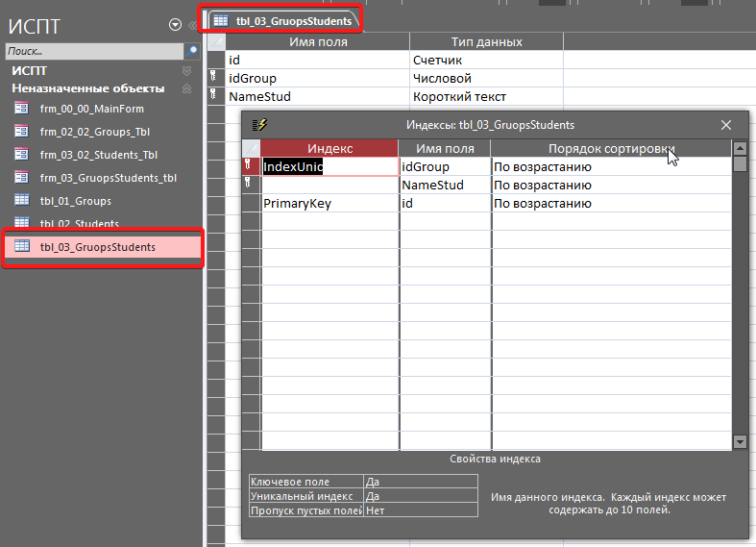The image size is (756, 547).
Task: Click the Уникальный индекс property value
Action: (x=420, y=497)
